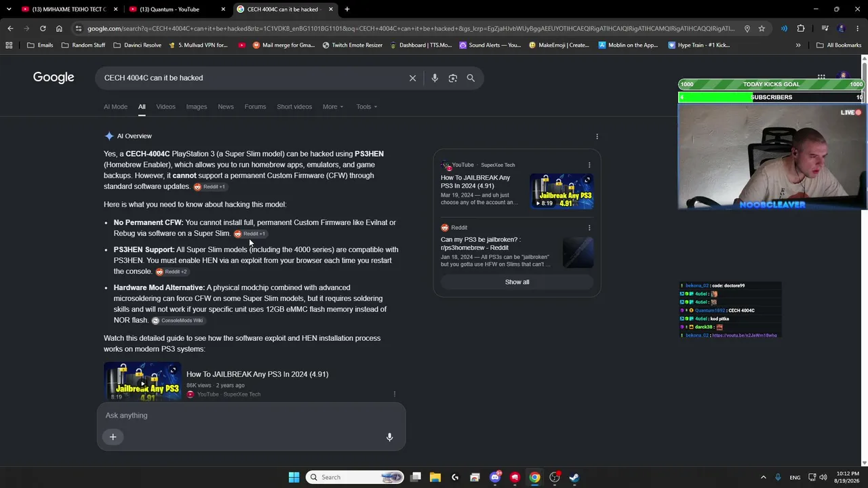The height and width of the screenshot is (488, 868).
Task: Select the Images search tab
Action: [x=197, y=106]
